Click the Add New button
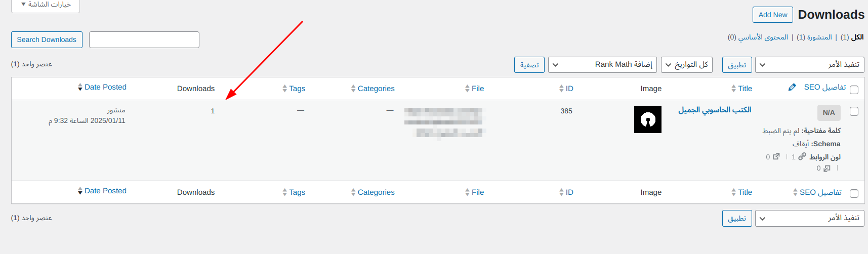This screenshot has height=254, width=868. (x=772, y=15)
